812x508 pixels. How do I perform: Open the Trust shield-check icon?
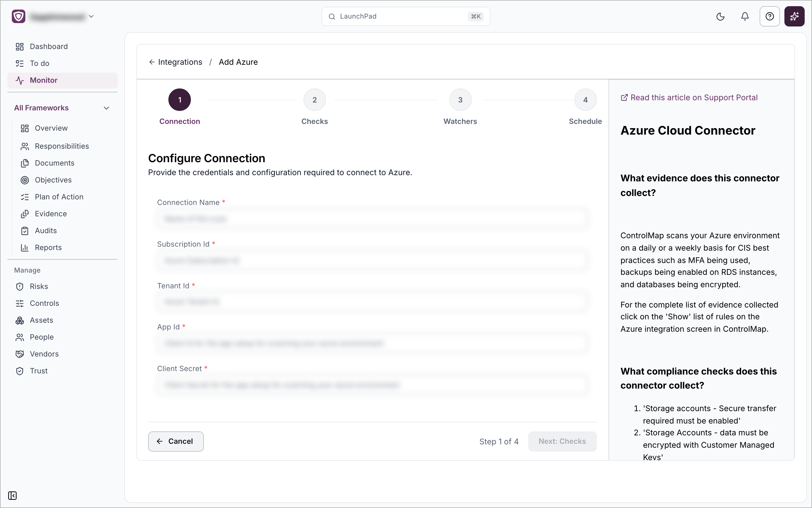19,371
